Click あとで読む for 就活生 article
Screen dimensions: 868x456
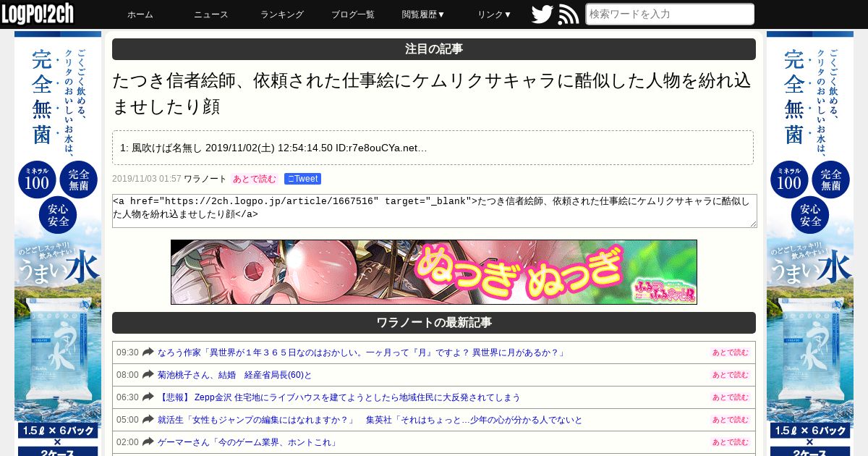click(731, 420)
